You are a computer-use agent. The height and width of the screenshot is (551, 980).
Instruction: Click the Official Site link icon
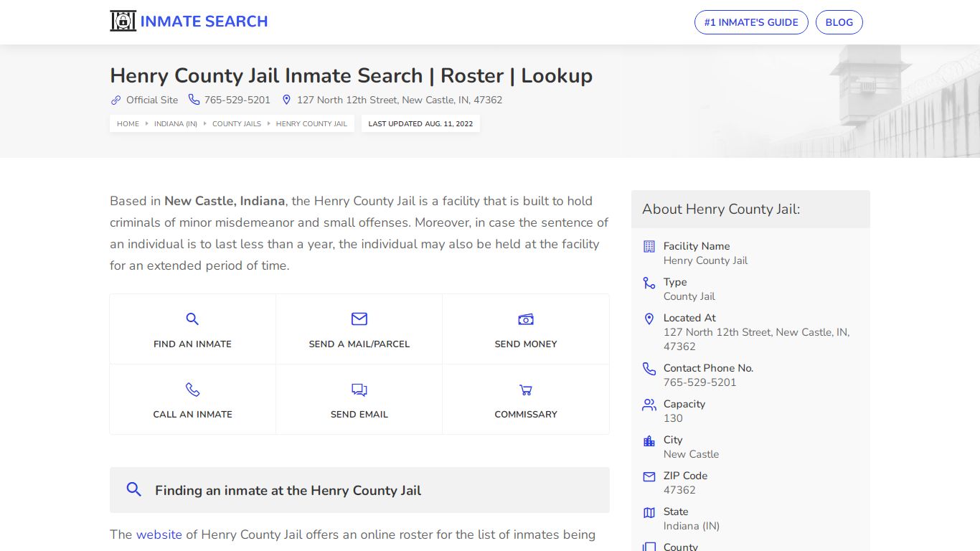pos(116,100)
